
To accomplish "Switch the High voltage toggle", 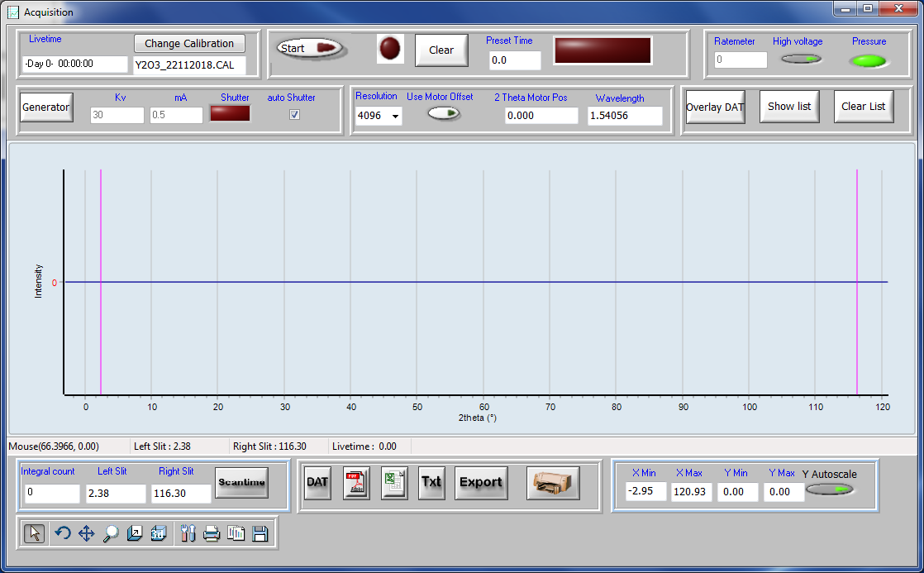I will pyautogui.click(x=801, y=60).
